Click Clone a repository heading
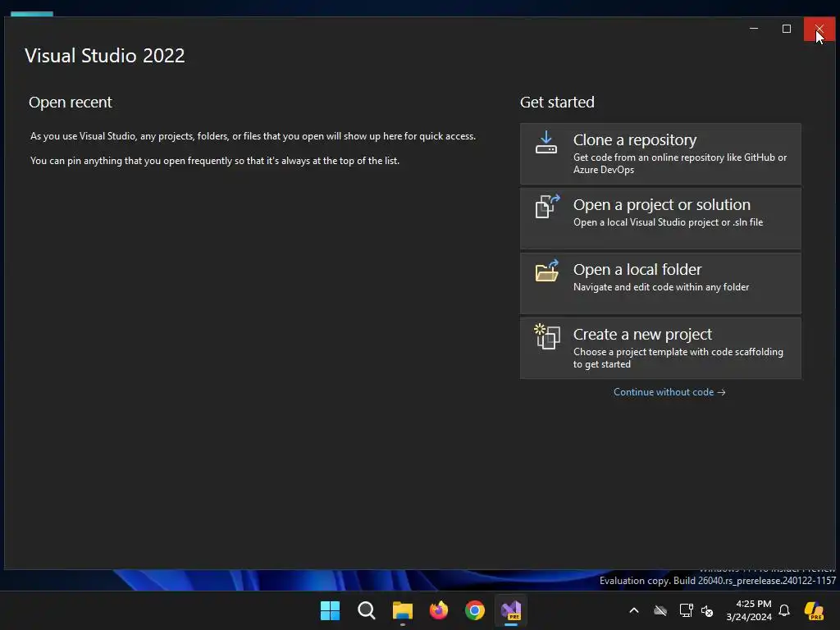 pos(635,139)
